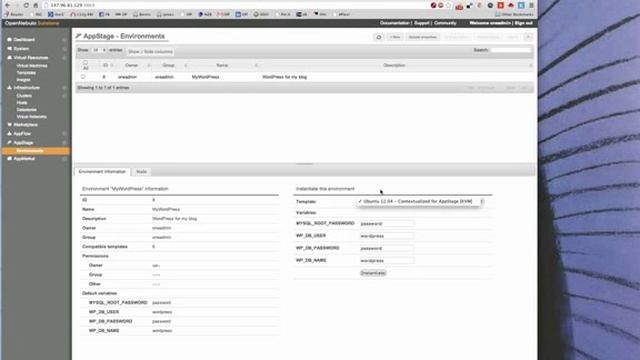Switch to the Node tab
This screenshot has width=640, height=360.
click(141, 172)
